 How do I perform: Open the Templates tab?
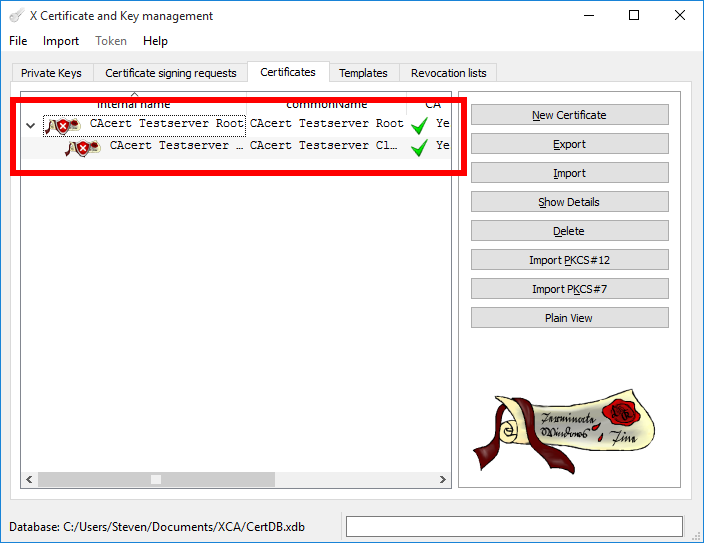363,73
